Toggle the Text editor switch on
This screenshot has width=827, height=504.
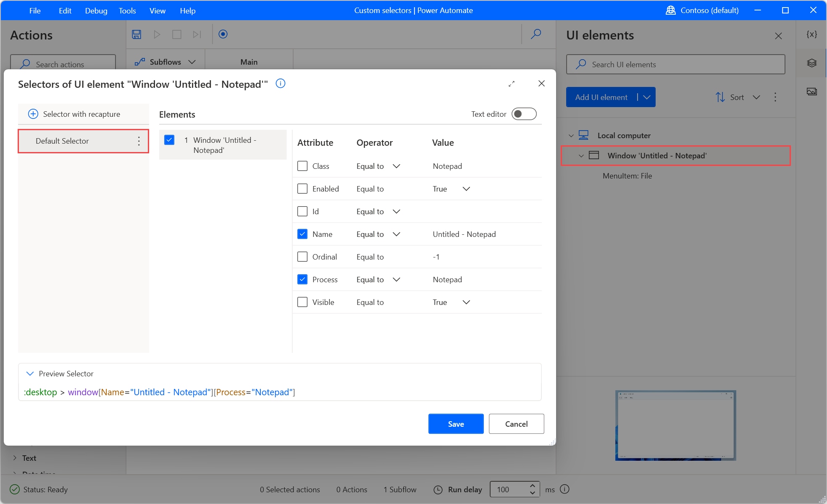click(525, 114)
